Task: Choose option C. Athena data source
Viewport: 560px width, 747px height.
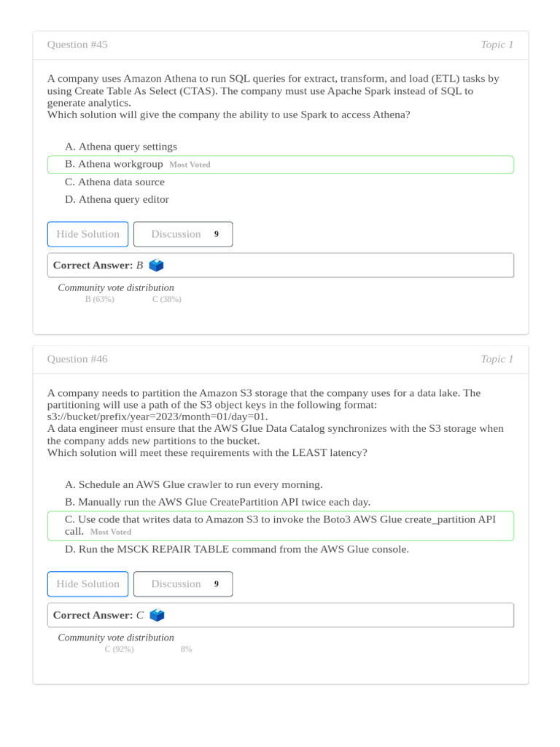Action: tap(115, 182)
